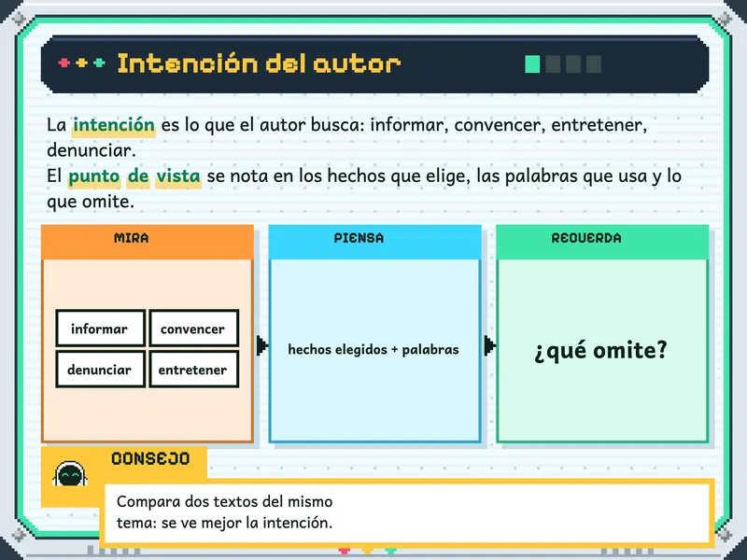The image size is (747, 560).
Task: Click the last progress square in title bar
Action: click(x=594, y=64)
